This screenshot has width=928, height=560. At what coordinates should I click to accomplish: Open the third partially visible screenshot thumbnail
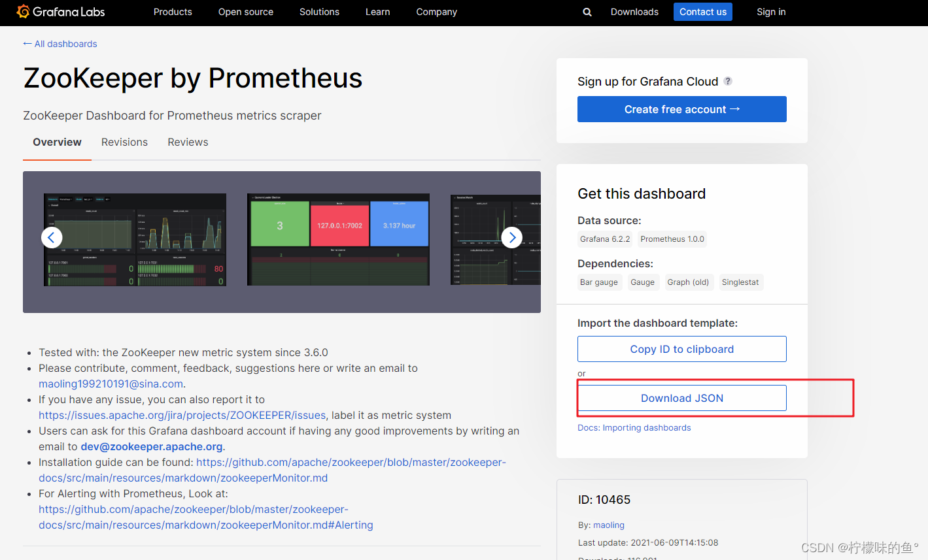[x=496, y=239]
